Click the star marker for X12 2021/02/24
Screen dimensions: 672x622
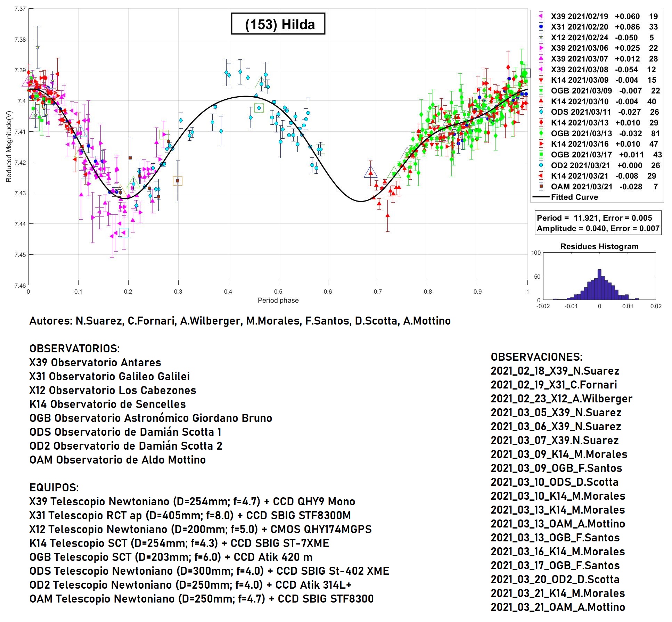[541, 38]
